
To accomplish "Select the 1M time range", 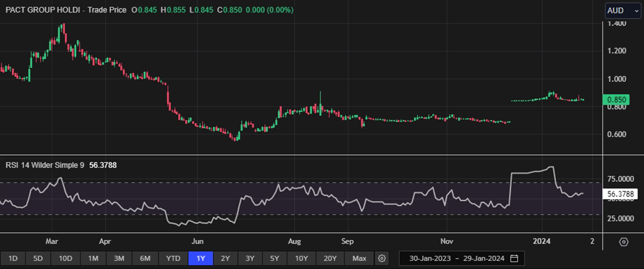I will [93, 258].
